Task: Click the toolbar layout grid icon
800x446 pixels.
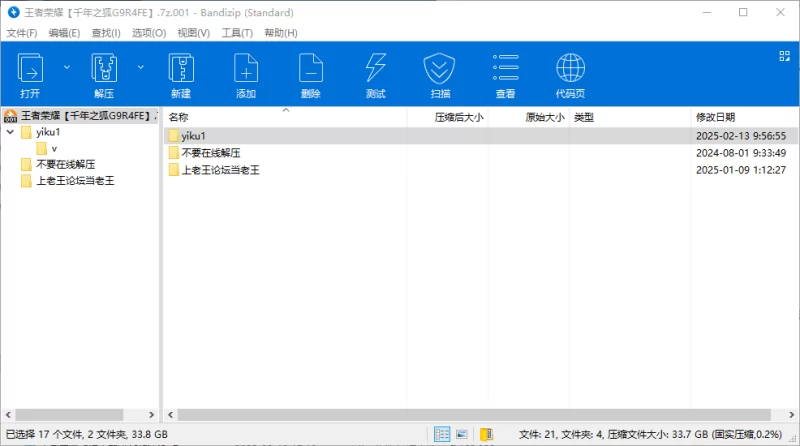Action: [x=784, y=56]
